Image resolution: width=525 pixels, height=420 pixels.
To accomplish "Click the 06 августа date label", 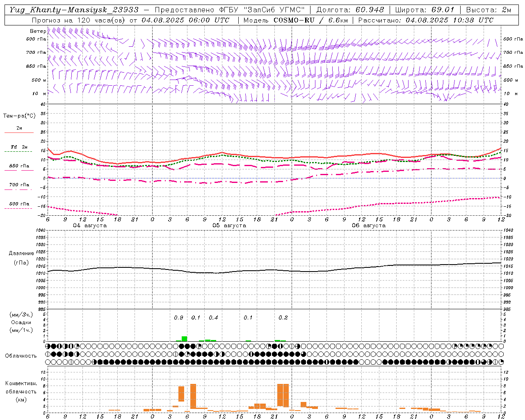I will pyautogui.click(x=369, y=226).
